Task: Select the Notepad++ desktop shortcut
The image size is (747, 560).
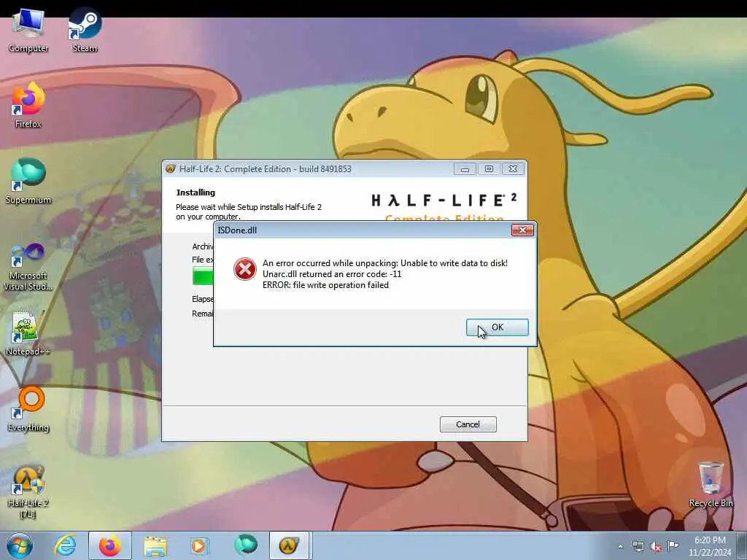Action: point(28,333)
